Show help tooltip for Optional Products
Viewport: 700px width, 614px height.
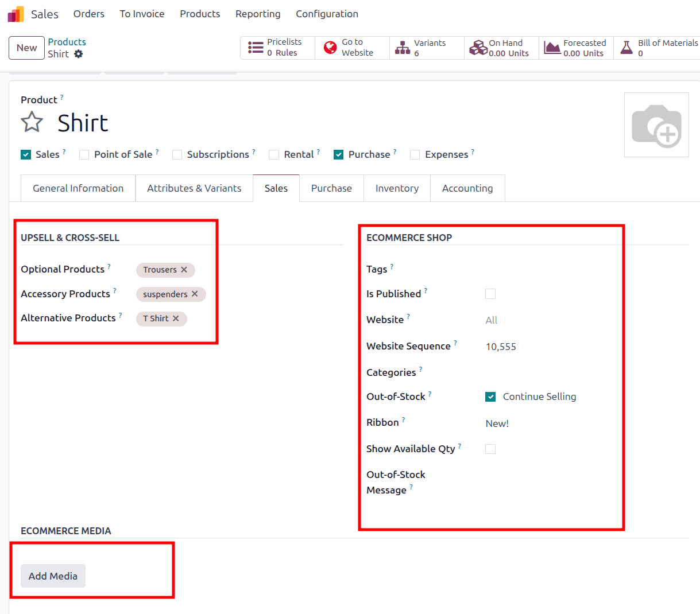[x=109, y=266]
